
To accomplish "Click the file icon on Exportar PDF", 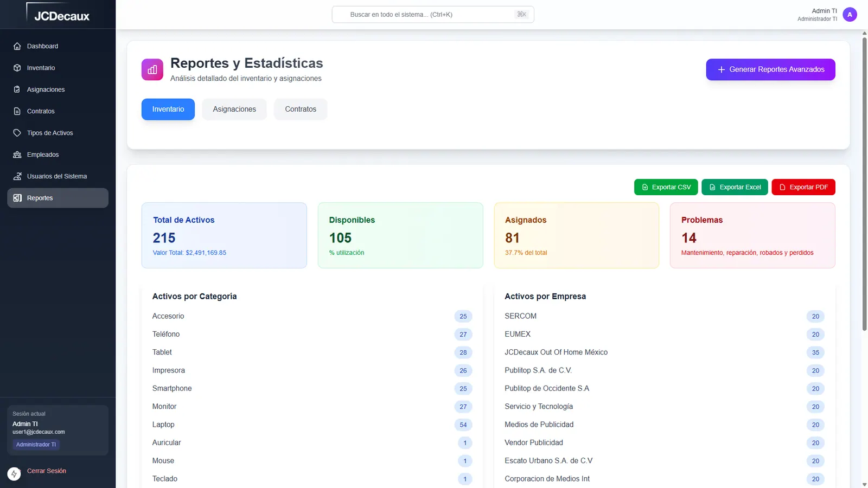I will click(782, 187).
